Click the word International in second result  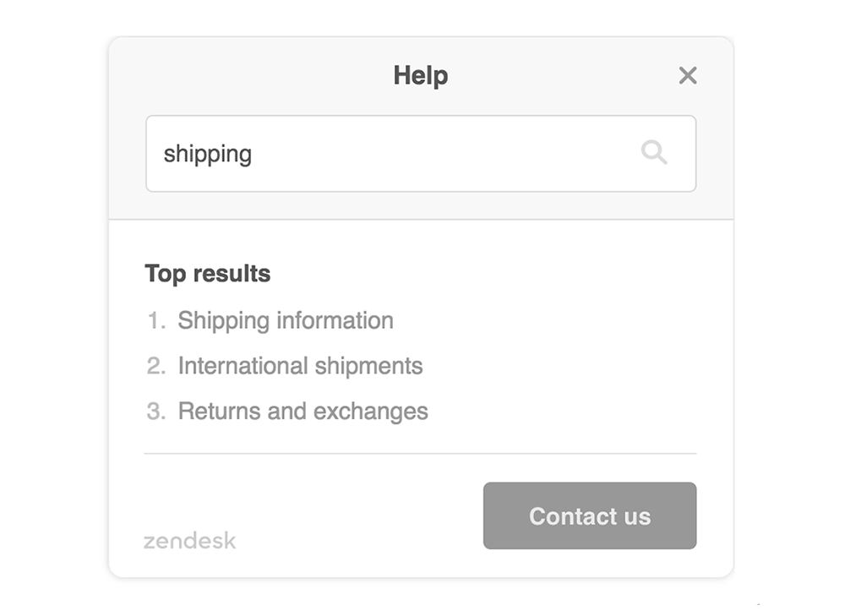coord(243,366)
